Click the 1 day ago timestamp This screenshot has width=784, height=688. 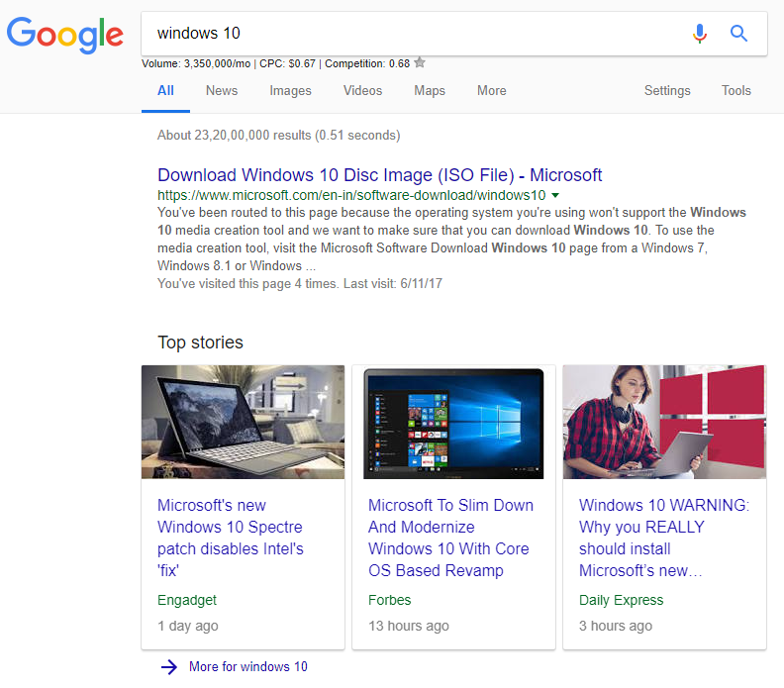coord(187,626)
